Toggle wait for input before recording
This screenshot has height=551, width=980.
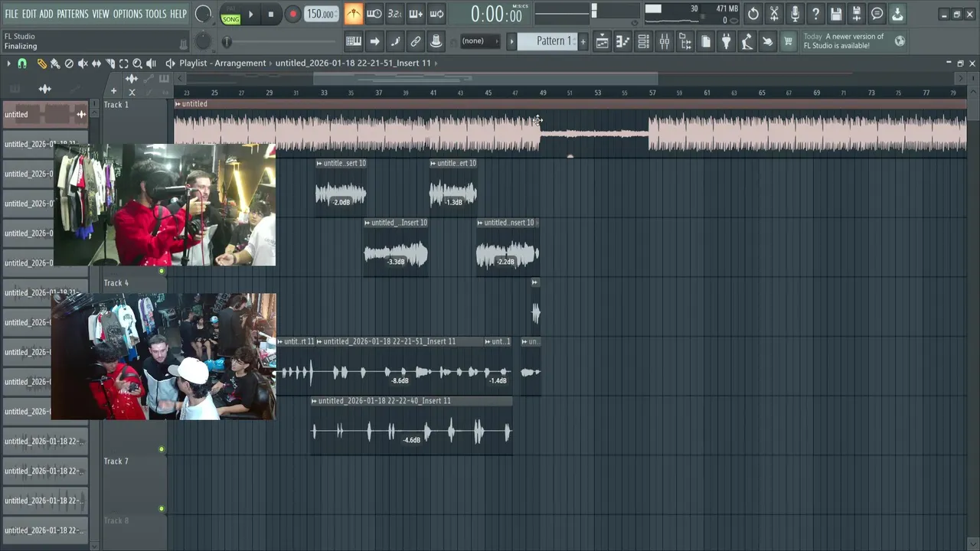tap(374, 14)
